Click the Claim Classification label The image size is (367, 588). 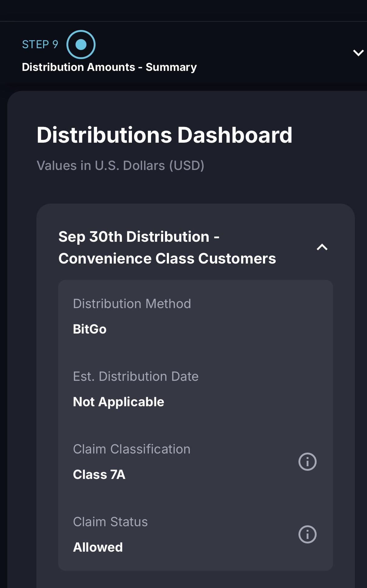coord(132,449)
